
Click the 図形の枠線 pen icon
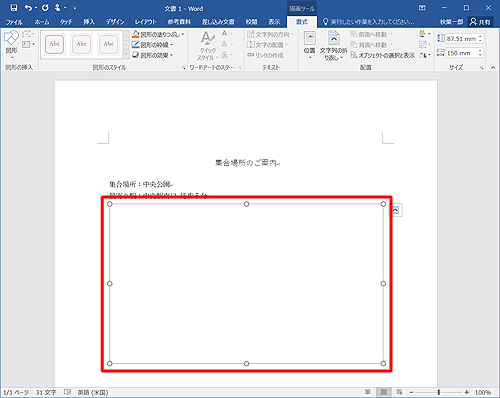[x=136, y=45]
